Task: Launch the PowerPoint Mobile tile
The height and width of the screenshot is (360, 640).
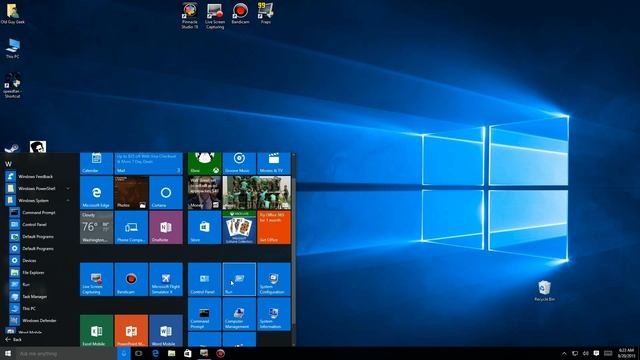Action: pos(131,331)
